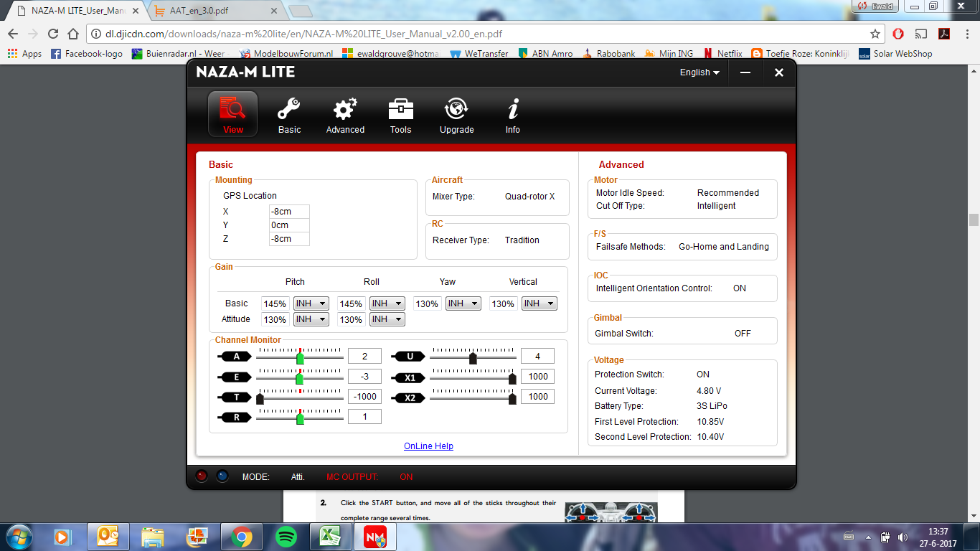Image resolution: width=980 pixels, height=551 pixels.
Task: Open Facebook-logo bookmark
Action: 87,54
